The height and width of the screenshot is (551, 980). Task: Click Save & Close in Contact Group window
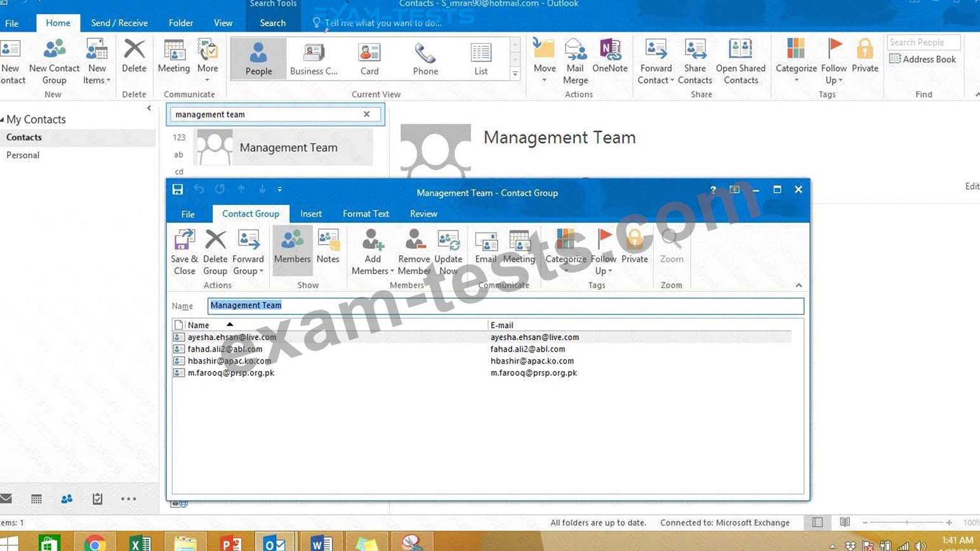(x=184, y=253)
